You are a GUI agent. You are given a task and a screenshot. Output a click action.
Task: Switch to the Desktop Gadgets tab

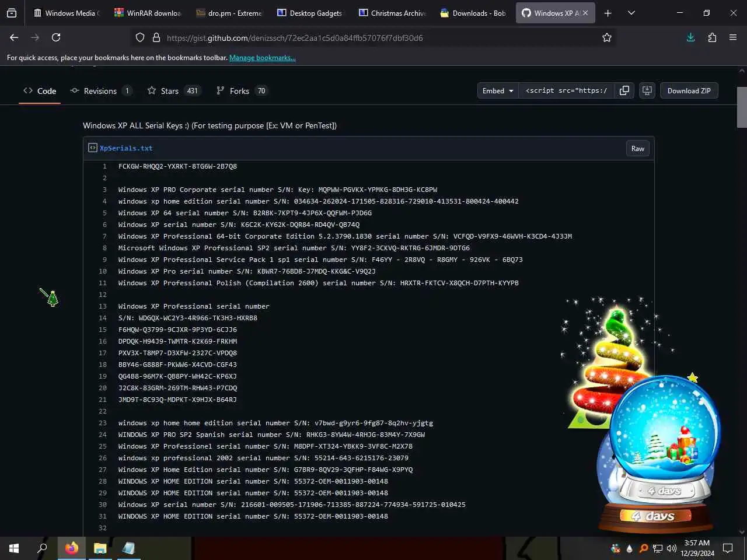310,13
